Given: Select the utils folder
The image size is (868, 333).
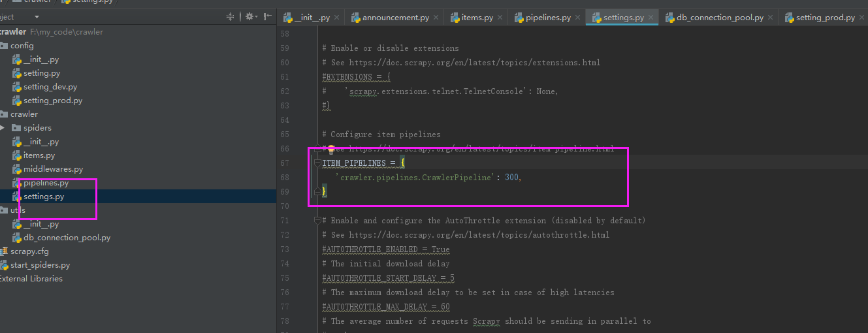Looking at the screenshot, I should 18,210.
